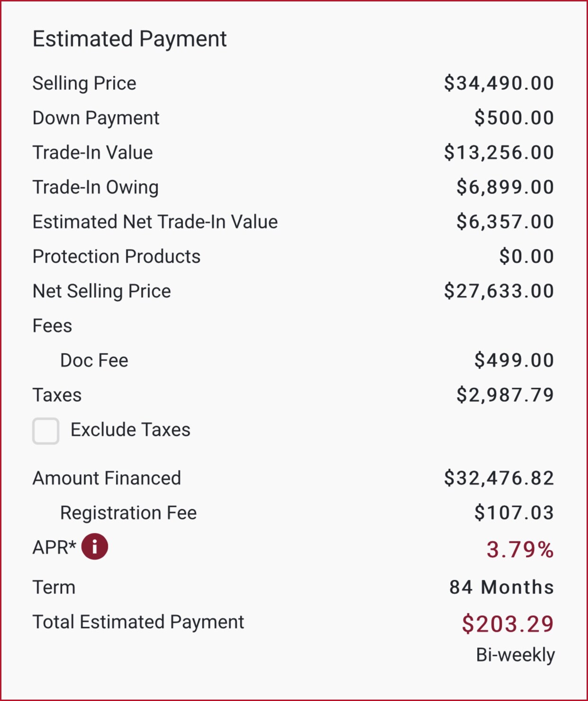
Task: Click the $34,490.00 selling price amount
Action: [499, 83]
